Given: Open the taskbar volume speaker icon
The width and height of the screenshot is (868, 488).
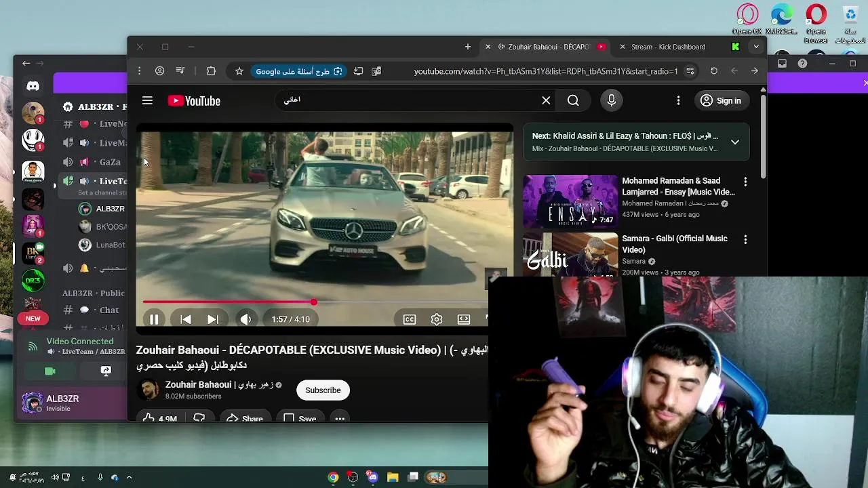Looking at the screenshot, I should pyautogui.click(x=55, y=477).
